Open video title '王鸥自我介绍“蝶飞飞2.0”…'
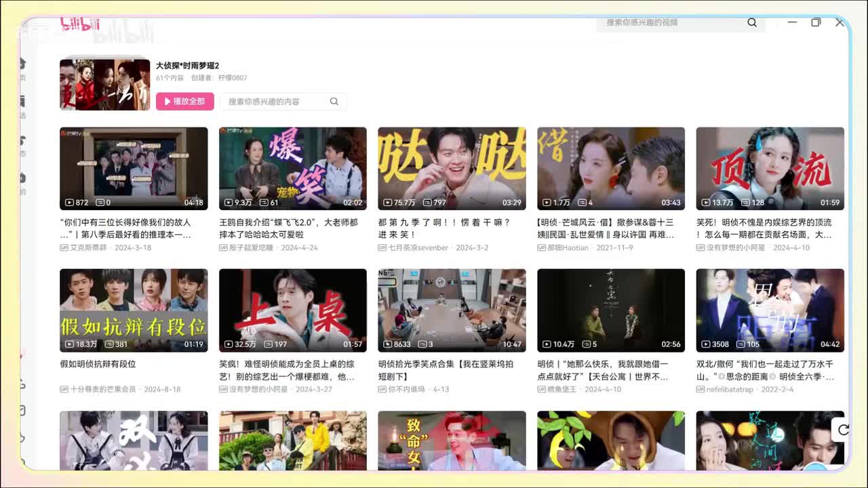Image resolution: width=868 pixels, height=488 pixels. point(289,228)
